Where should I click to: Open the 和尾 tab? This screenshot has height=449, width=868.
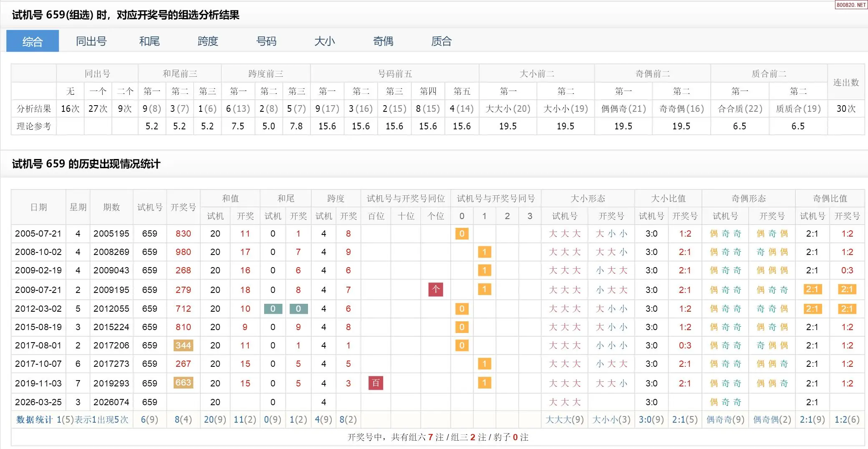[x=149, y=41]
